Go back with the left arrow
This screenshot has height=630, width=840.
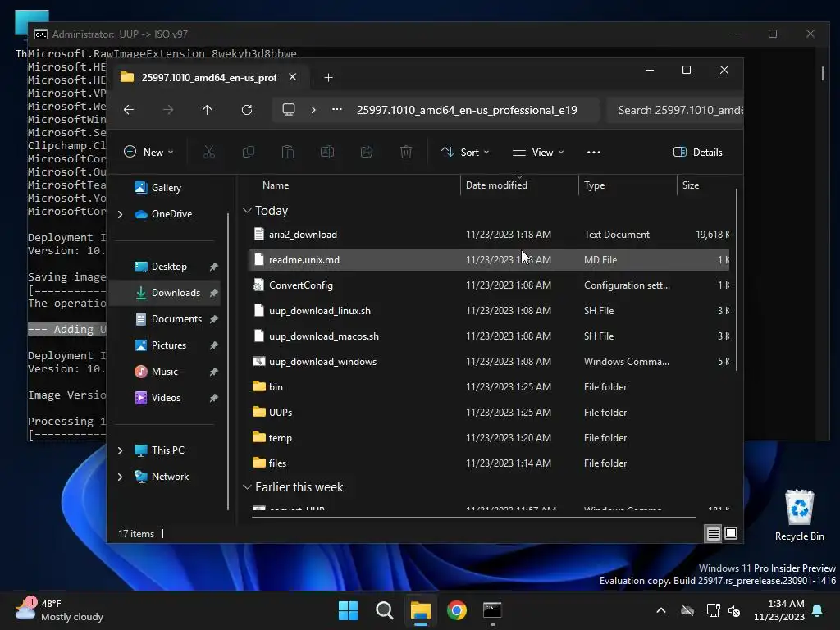point(129,110)
